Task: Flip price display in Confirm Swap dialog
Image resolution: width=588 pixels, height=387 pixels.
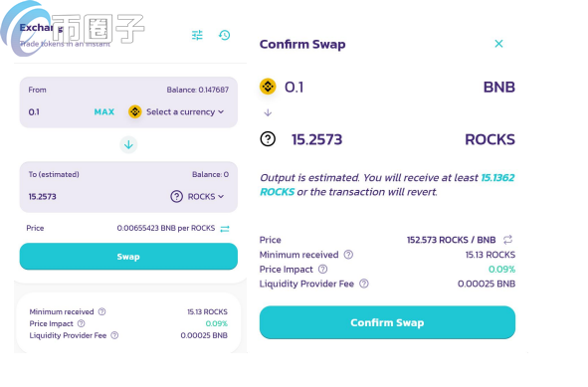Action: point(507,239)
